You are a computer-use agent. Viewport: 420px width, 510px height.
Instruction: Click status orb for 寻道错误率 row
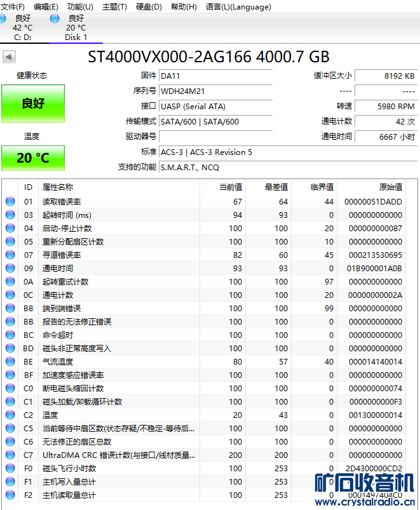tap(10, 255)
